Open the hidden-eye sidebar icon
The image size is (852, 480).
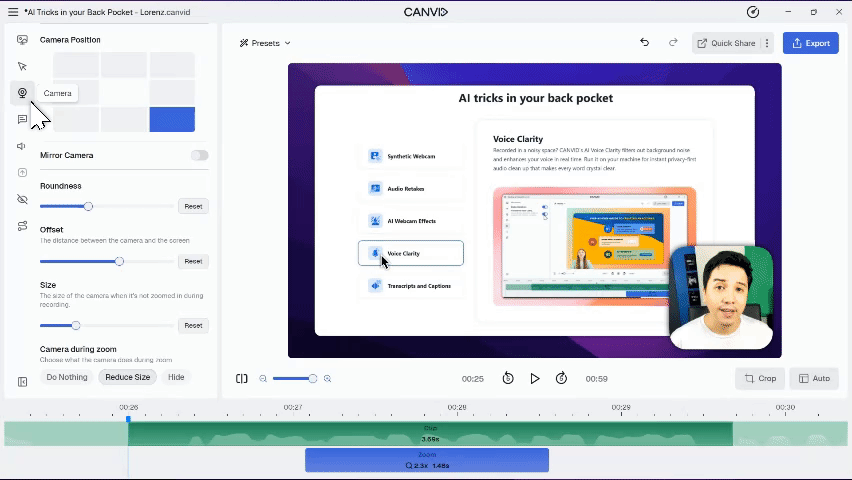click(x=22, y=200)
